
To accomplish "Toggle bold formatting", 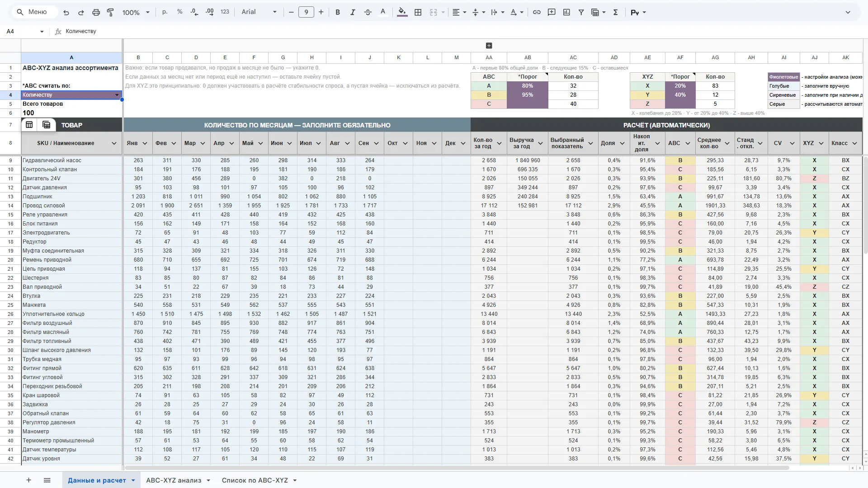I will (x=338, y=12).
